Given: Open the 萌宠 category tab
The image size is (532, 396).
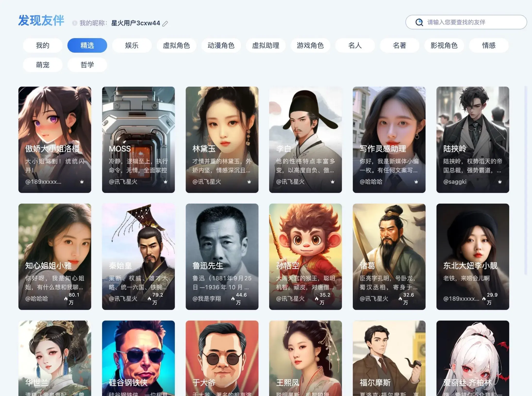Looking at the screenshot, I should 42,65.
